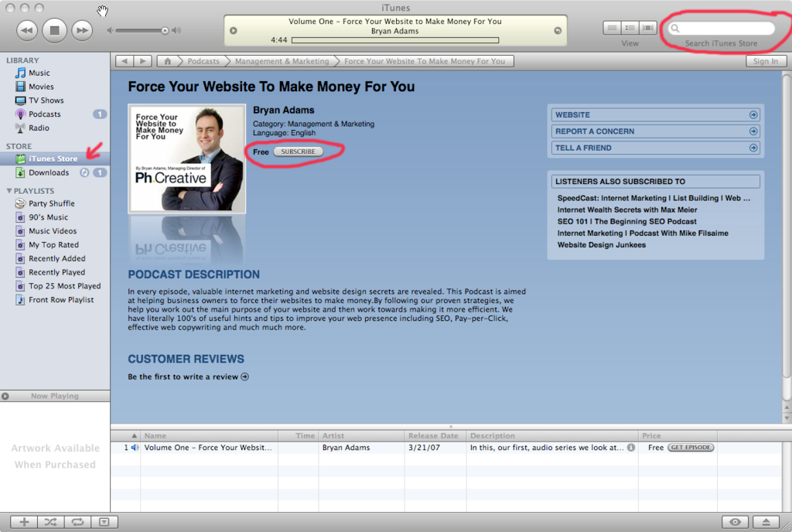792x532 pixels.
Task: Click the low volume speaker icon
Action: 110,30
